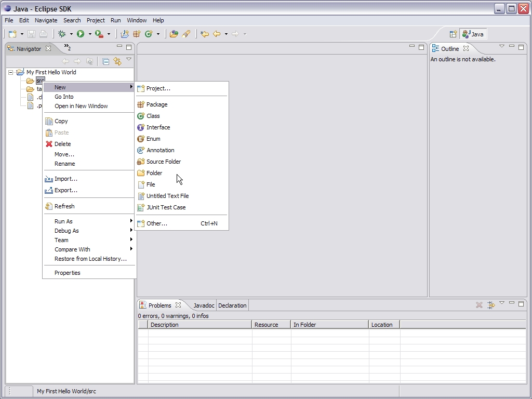Minimize the Outline view panel
The width and height of the screenshot is (532, 399).
512,46
